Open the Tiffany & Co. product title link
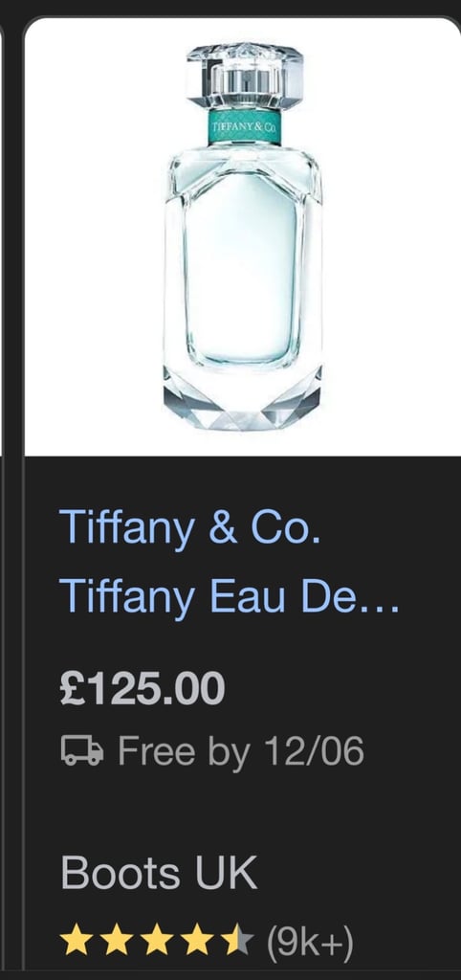461x980 pixels. coord(190,527)
